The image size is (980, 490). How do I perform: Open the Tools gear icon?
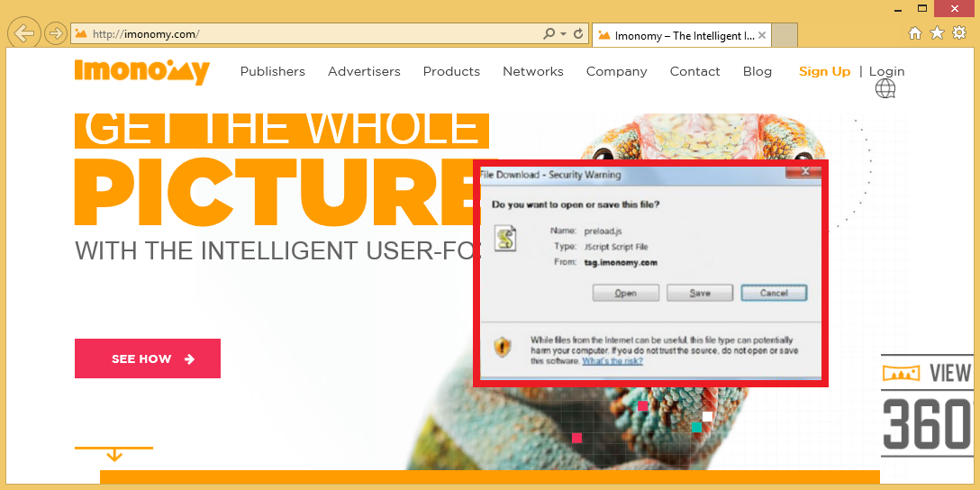click(958, 33)
